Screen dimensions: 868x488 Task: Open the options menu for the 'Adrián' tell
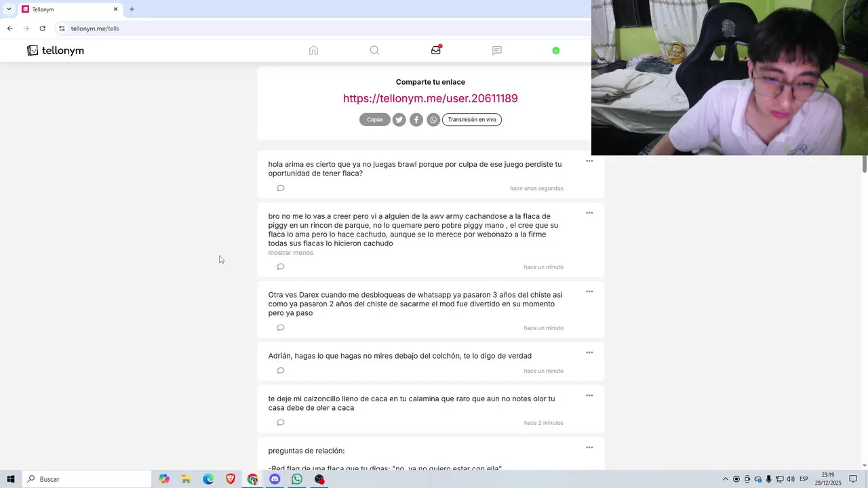[589, 352]
